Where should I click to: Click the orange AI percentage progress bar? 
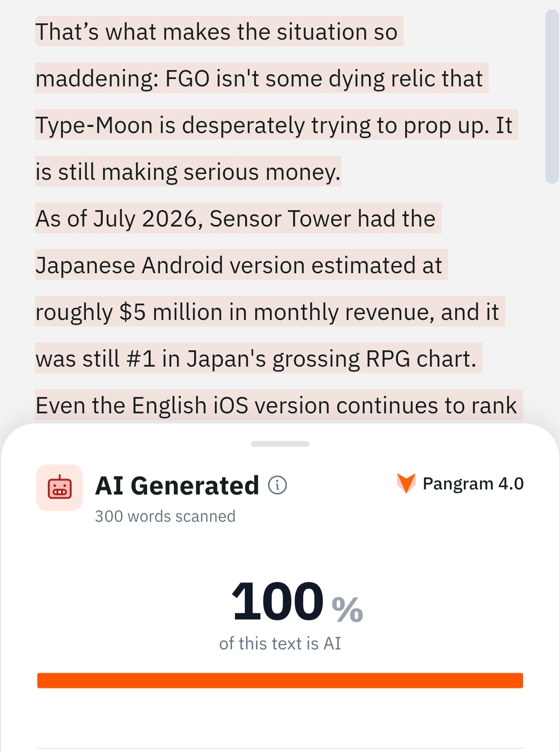click(x=280, y=680)
